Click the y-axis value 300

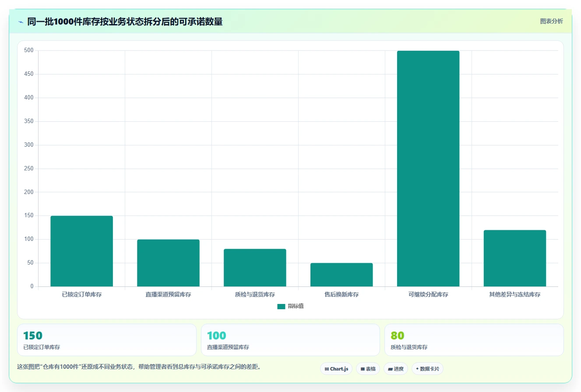pos(29,145)
